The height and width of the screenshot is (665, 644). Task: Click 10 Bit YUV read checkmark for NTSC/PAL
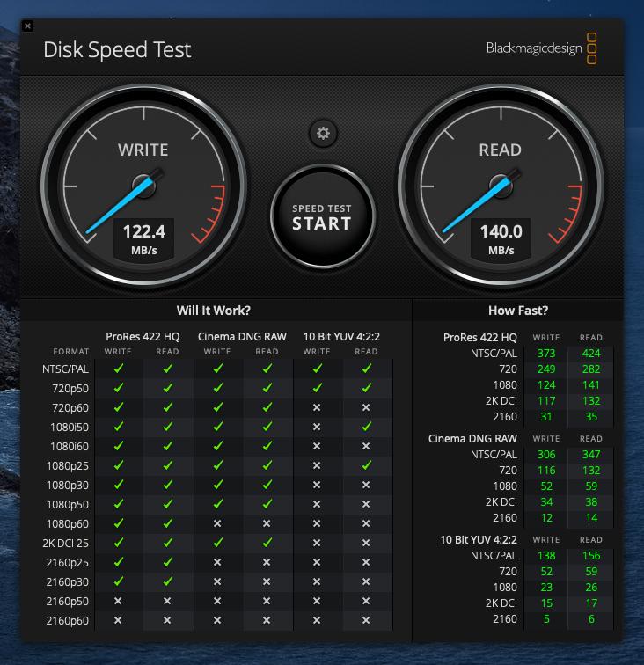tap(367, 369)
